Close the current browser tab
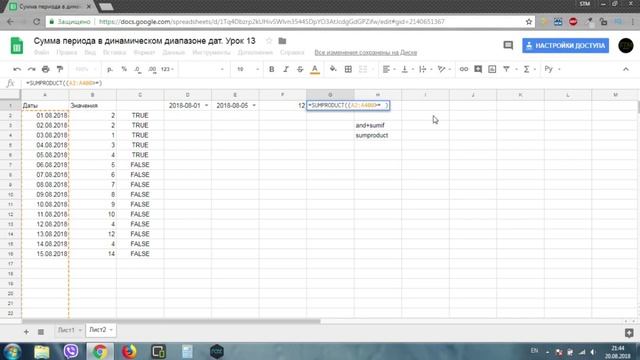Image resolution: width=640 pixels, height=360 pixels. click(89, 7)
